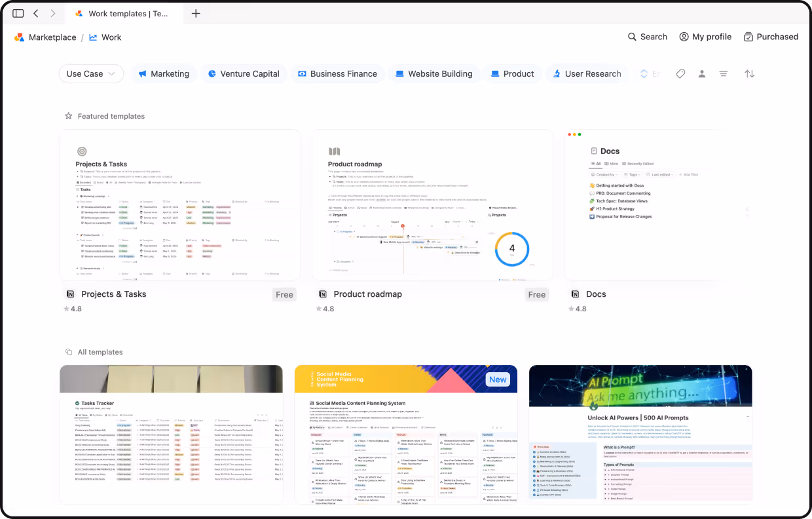Click 4.8 rating under Projects & Tasks
The width and height of the screenshot is (812, 519).
pos(73,309)
